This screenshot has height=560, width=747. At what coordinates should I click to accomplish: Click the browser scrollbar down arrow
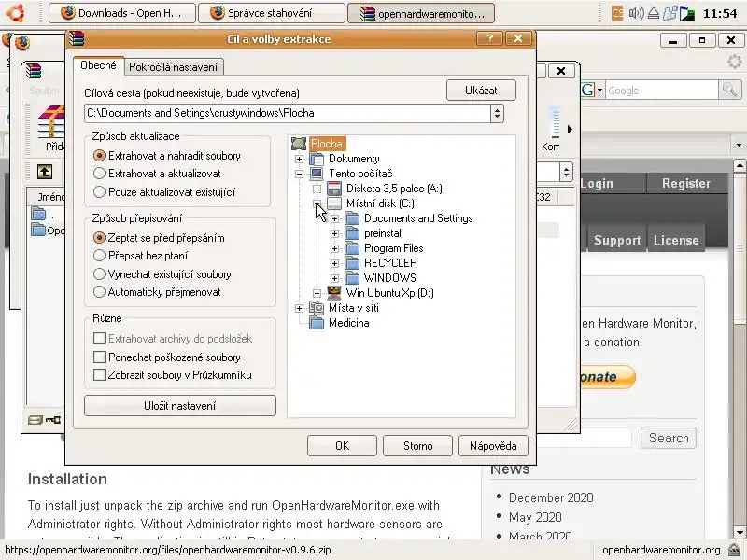pos(740,532)
